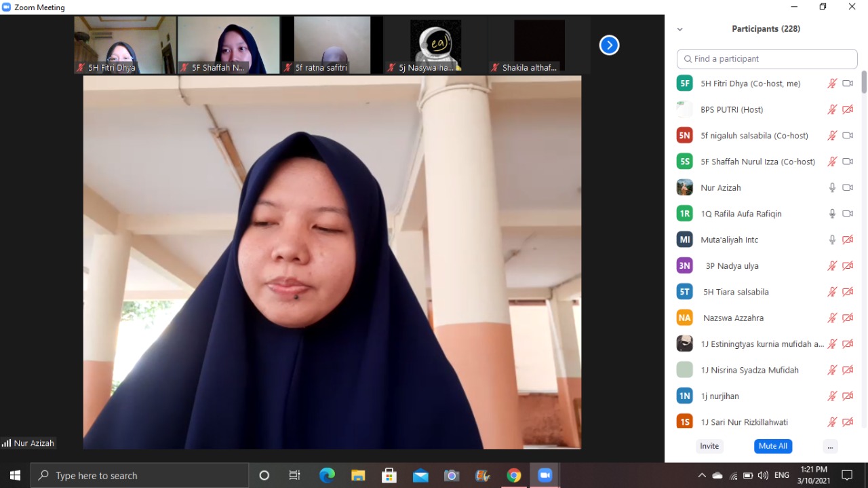This screenshot has width=868, height=488.
Task: Click BPS PUTRI host camera-off icon
Action: [x=848, y=109]
